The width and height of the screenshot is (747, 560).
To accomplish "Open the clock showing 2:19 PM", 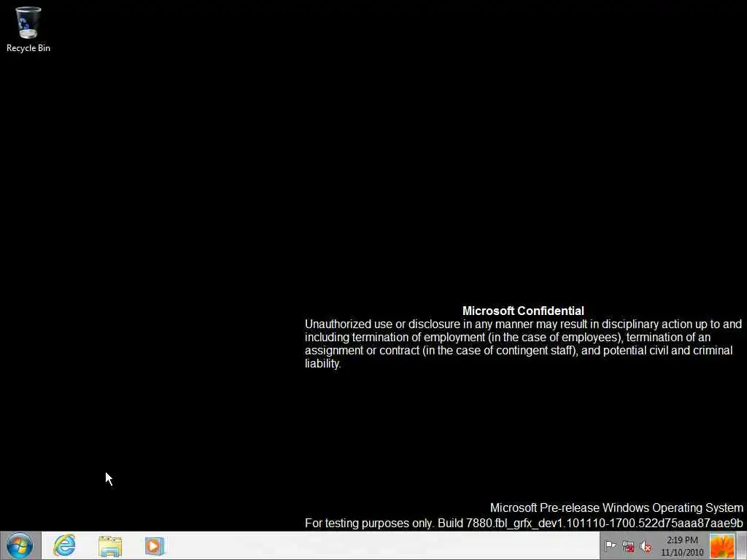I will 682,546.
